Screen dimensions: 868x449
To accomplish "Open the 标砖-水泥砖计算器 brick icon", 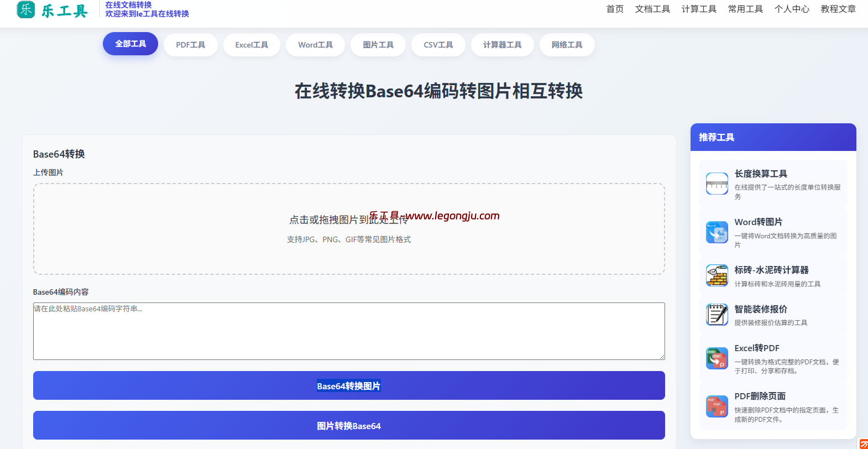I will (x=717, y=275).
